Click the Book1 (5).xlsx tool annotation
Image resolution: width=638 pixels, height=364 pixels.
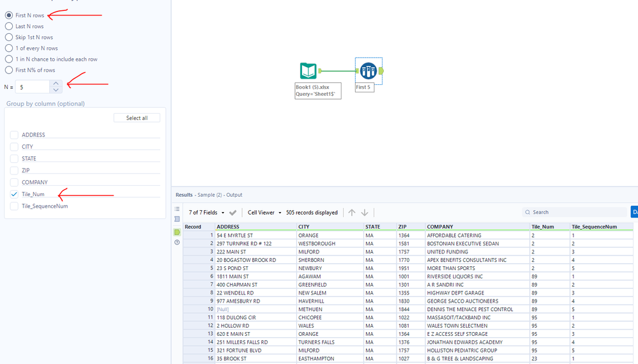318,91
